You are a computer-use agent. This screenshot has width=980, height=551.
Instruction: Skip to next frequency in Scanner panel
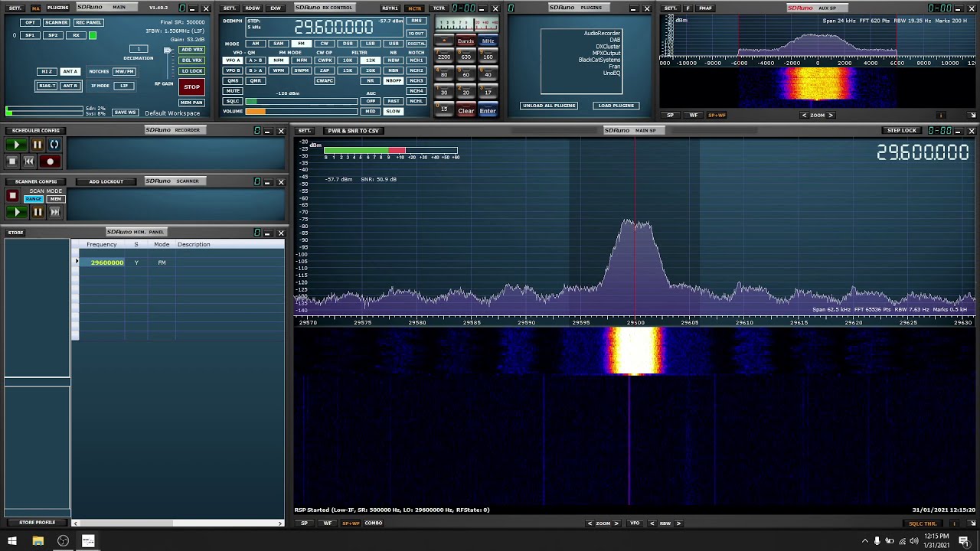[54, 212]
